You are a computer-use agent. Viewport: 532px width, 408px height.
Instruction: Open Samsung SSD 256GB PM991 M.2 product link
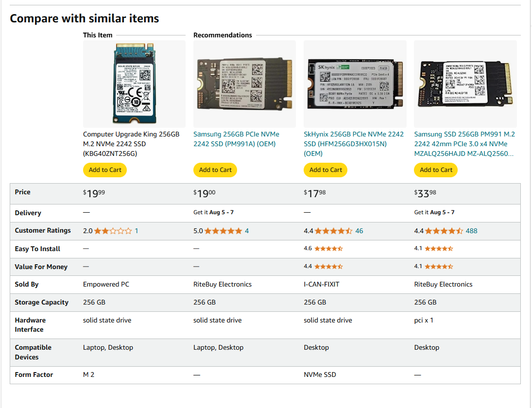point(464,144)
